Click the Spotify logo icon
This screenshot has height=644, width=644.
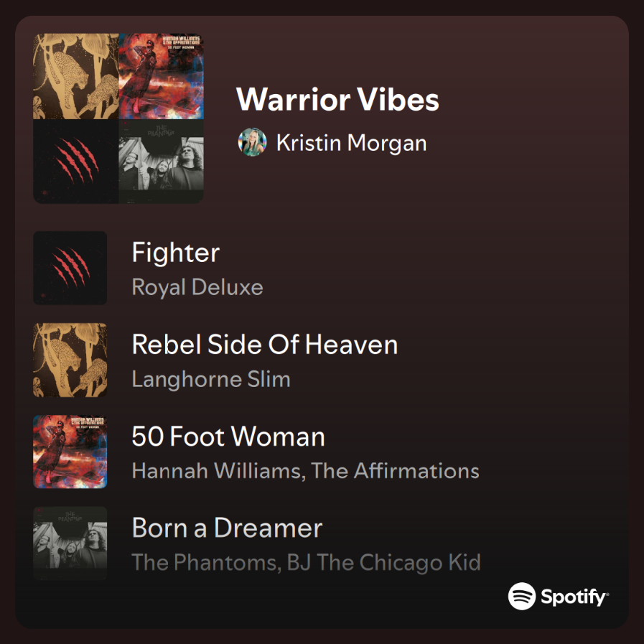click(559, 596)
